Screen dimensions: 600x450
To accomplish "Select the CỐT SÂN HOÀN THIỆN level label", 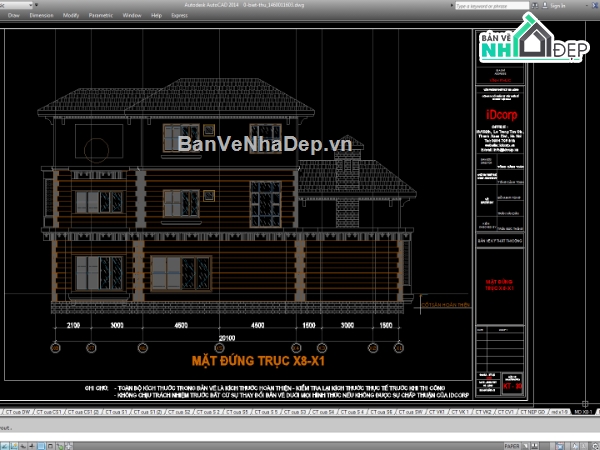I will click(x=446, y=305).
